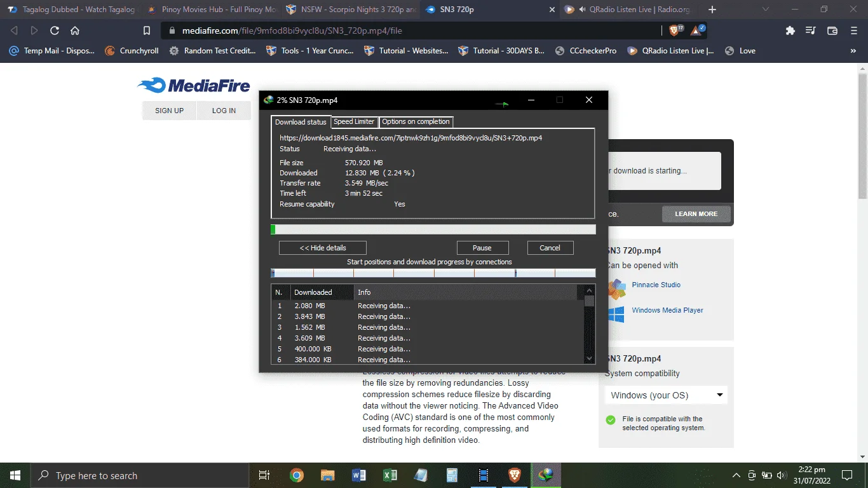Show hidden system tray icons
Image resolution: width=868 pixels, height=488 pixels.
(x=736, y=475)
